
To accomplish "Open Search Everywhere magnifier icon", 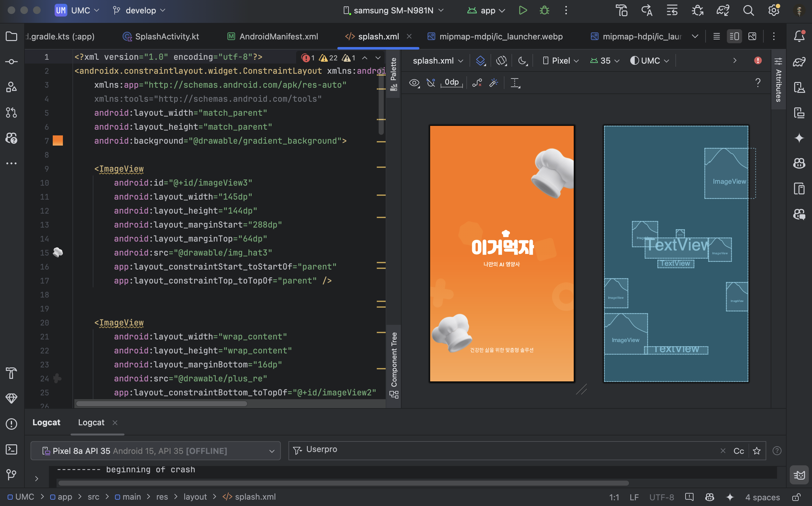I will coord(748,10).
